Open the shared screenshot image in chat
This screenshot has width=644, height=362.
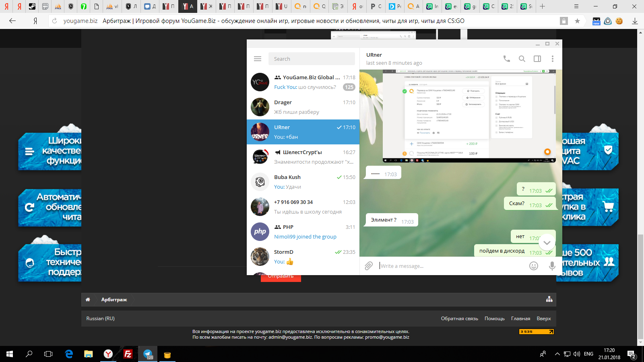click(x=469, y=116)
